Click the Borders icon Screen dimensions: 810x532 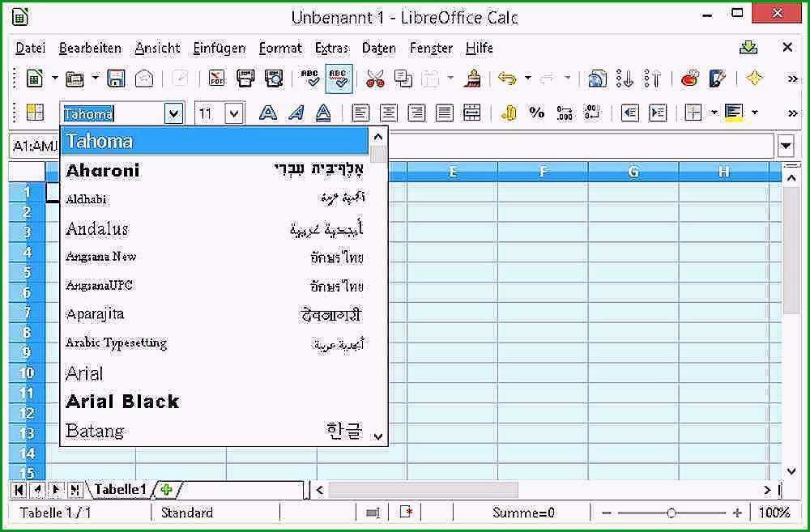(x=693, y=113)
